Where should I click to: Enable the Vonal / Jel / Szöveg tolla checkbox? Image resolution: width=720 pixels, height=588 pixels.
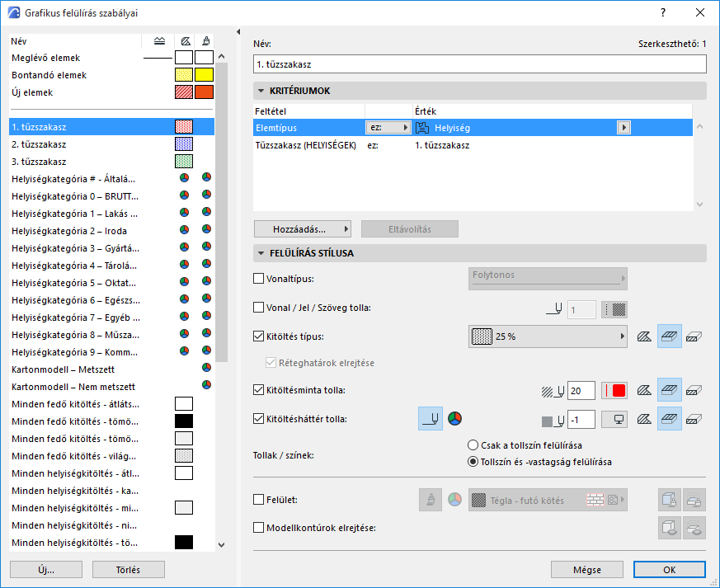258,307
